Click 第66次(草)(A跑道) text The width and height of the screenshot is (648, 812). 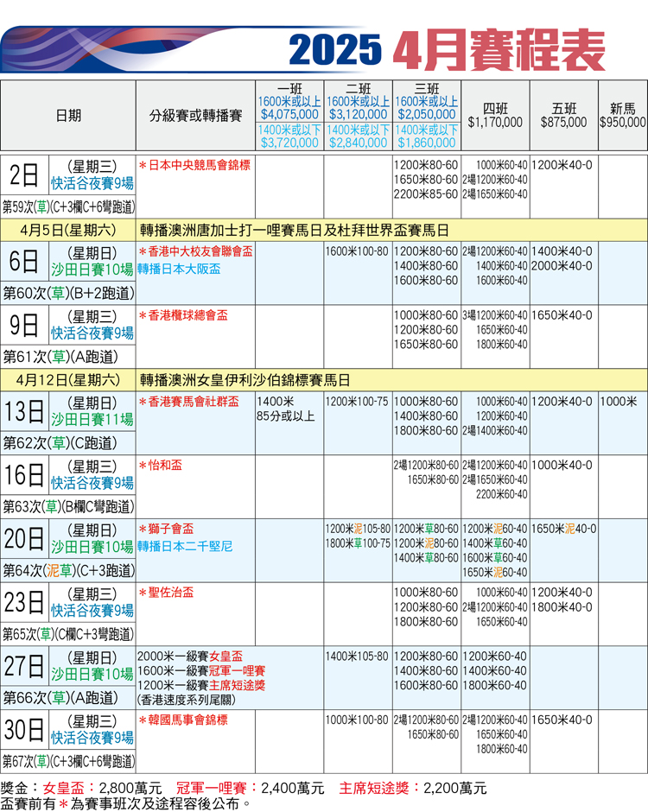60,698
